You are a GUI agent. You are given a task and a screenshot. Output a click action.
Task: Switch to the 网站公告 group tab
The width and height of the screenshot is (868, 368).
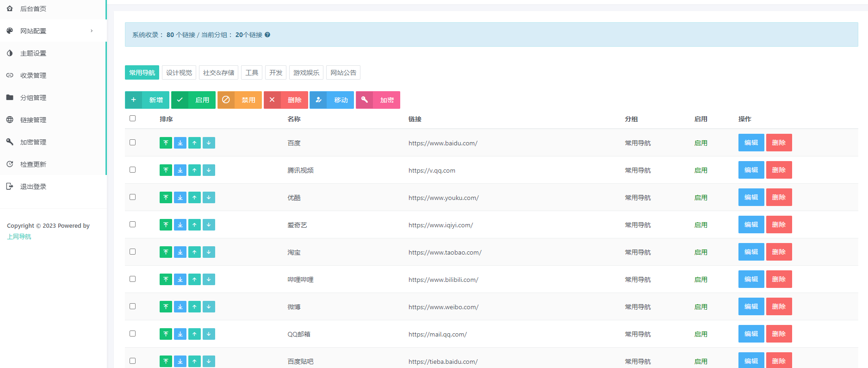pos(343,73)
